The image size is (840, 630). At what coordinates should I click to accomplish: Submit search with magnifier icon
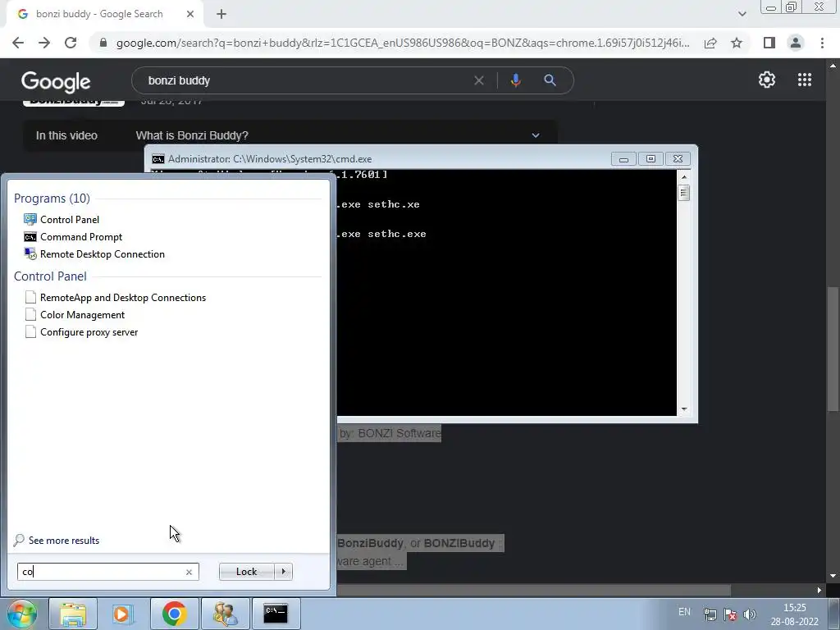[550, 80]
